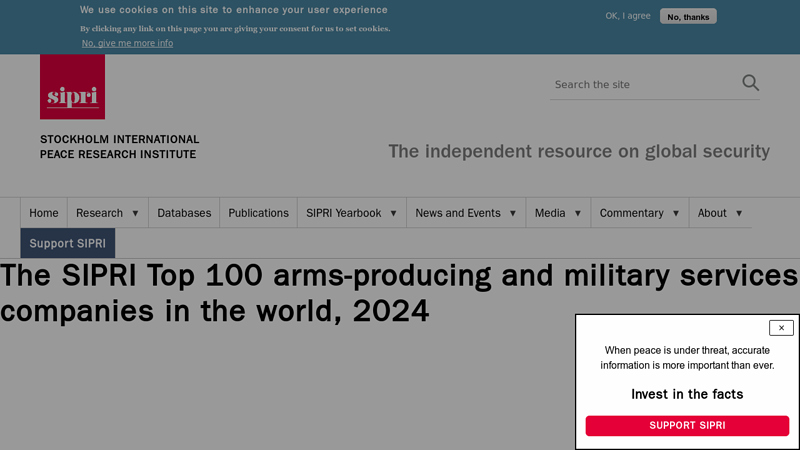800x450 pixels.
Task: Expand the Media dropdown arrow
Action: pyautogui.click(x=578, y=213)
